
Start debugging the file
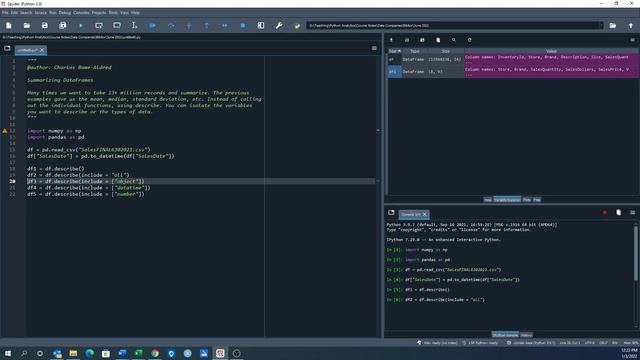(152, 25)
